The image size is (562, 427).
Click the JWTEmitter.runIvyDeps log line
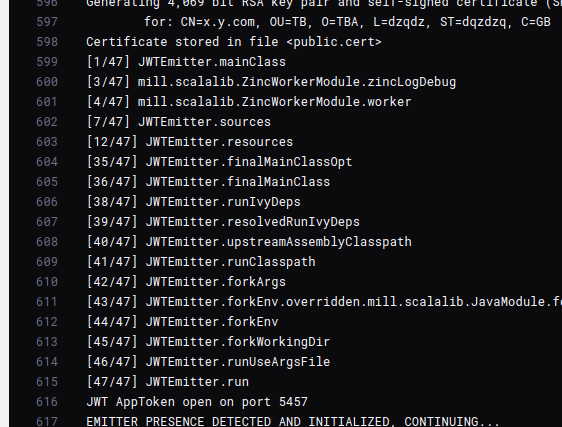coord(194,202)
